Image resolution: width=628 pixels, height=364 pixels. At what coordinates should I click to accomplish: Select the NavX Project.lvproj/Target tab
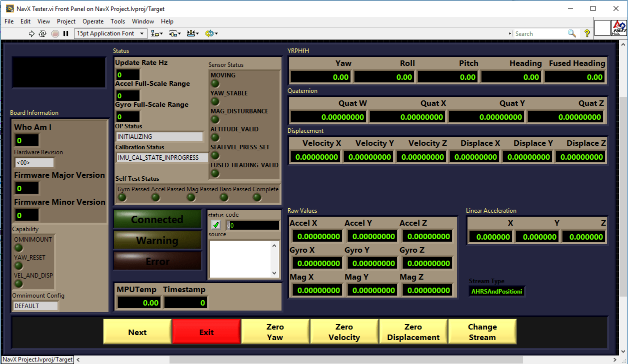coord(37,359)
